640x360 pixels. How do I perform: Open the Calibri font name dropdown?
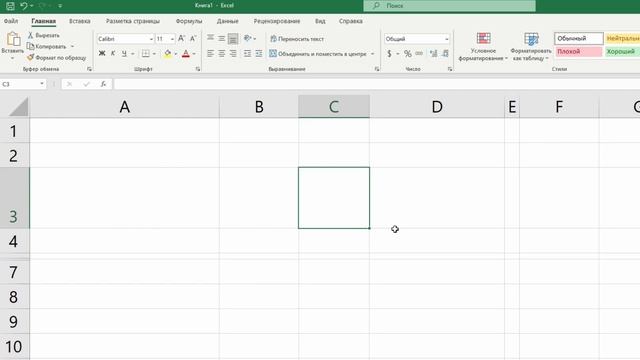click(x=151, y=39)
